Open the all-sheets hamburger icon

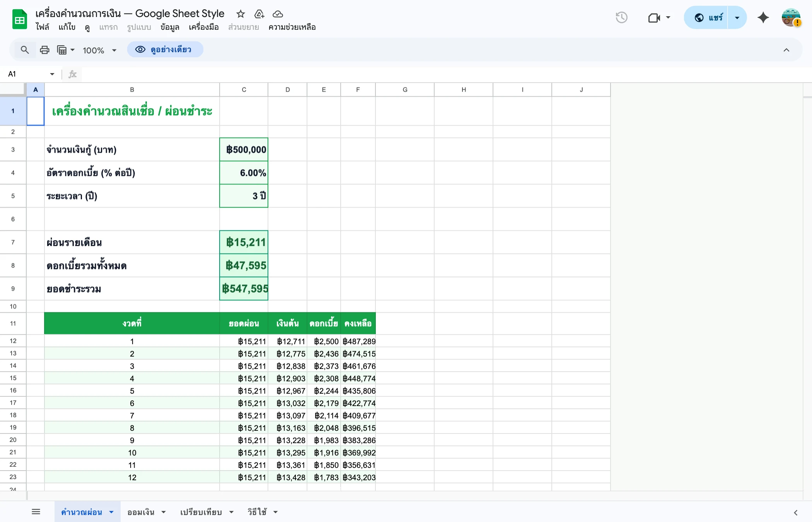36,511
